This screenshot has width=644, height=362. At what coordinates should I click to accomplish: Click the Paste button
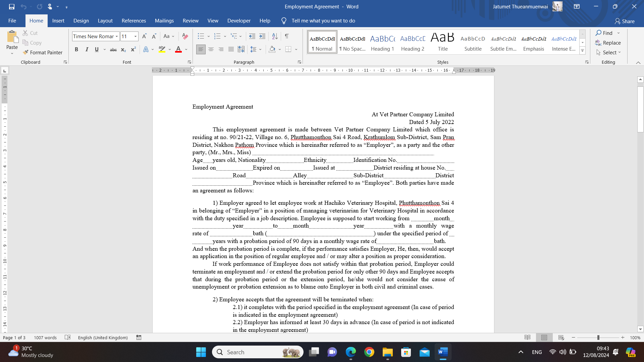pos(12,40)
